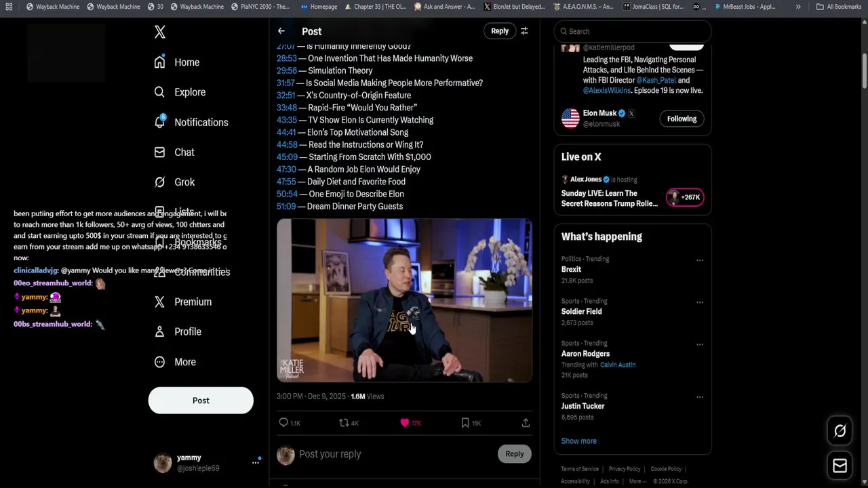This screenshot has height=488, width=868.
Task: Click the browser apps grid icon
Action: pyautogui.click(x=9, y=7)
